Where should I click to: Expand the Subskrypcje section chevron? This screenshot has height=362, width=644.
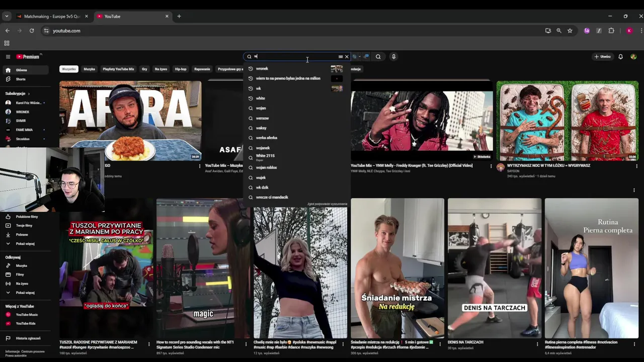(29, 94)
